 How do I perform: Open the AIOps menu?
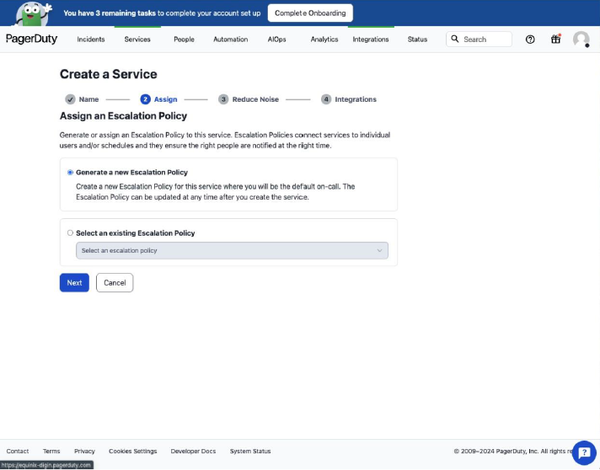(277, 39)
